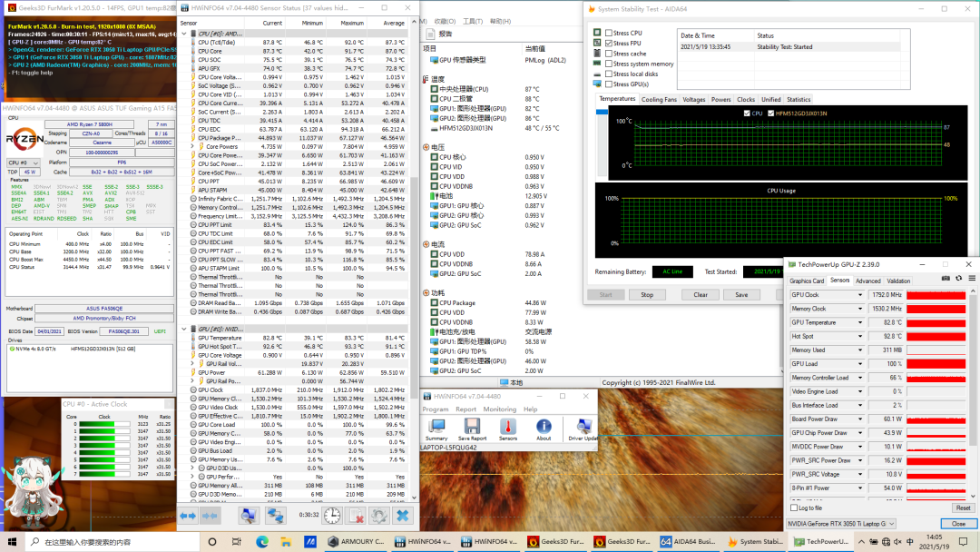980x552 pixels.
Task: Open Hot Spot sensor dropdown
Action: [x=860, y=336]
